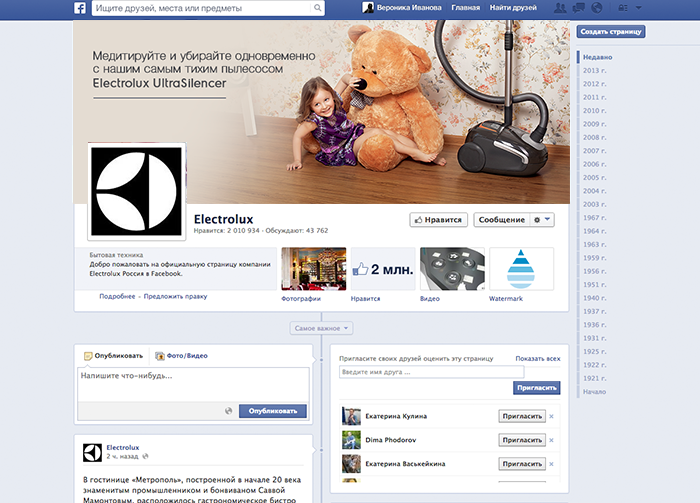Click the Фотографии label link

point(301,299)
